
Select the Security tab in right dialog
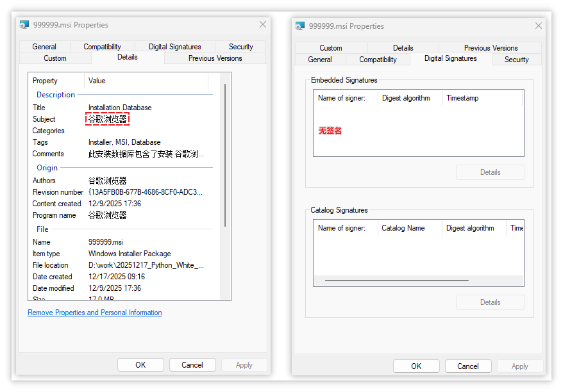pos(516,60)
